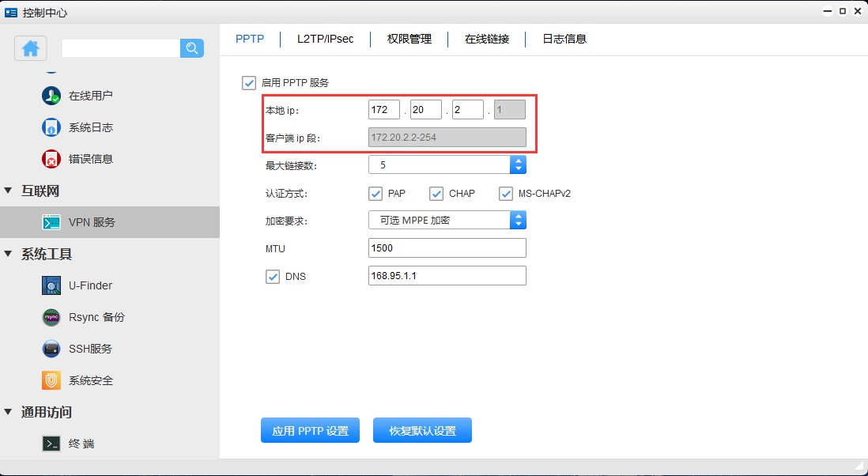Disable the 启用 PPTP 服务 checkbox
868x476 pixels.
point(251,82)
